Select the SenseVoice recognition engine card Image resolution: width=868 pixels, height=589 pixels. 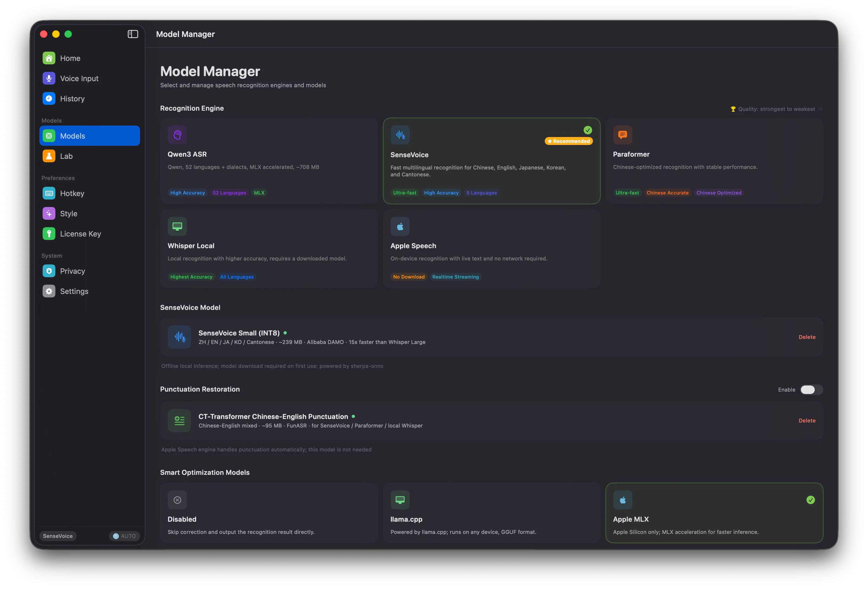click(x=492, y=161)
